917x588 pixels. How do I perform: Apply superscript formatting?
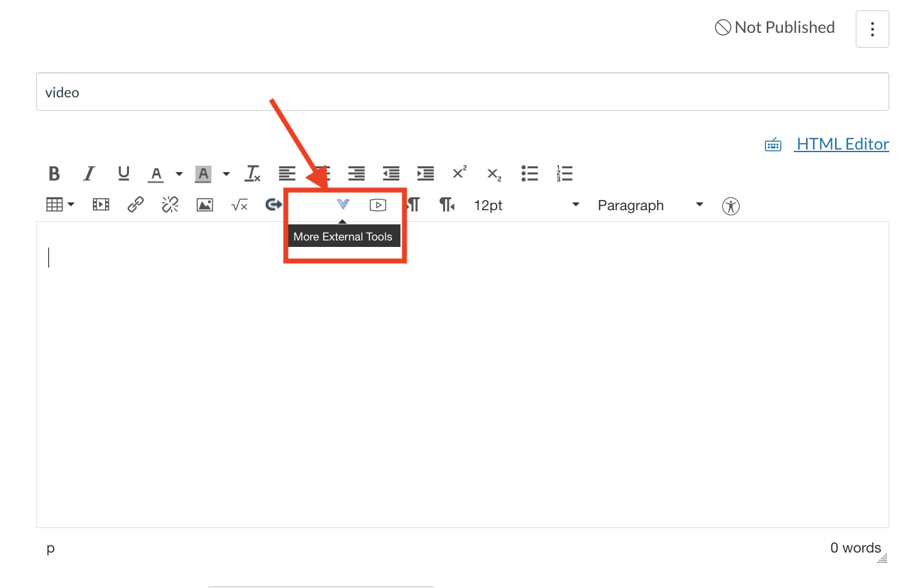click(459, 173)
